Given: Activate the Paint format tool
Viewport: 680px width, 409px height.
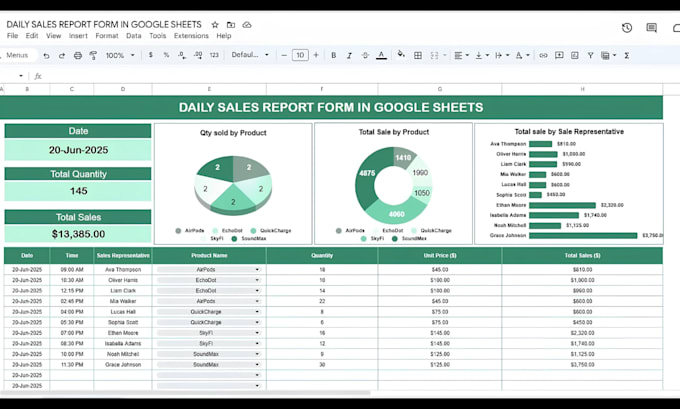Looking at the screenshot, I should [93, 56].
